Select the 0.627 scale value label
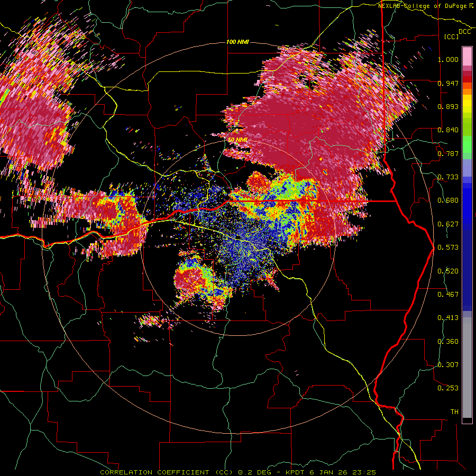 pos(448,224)
